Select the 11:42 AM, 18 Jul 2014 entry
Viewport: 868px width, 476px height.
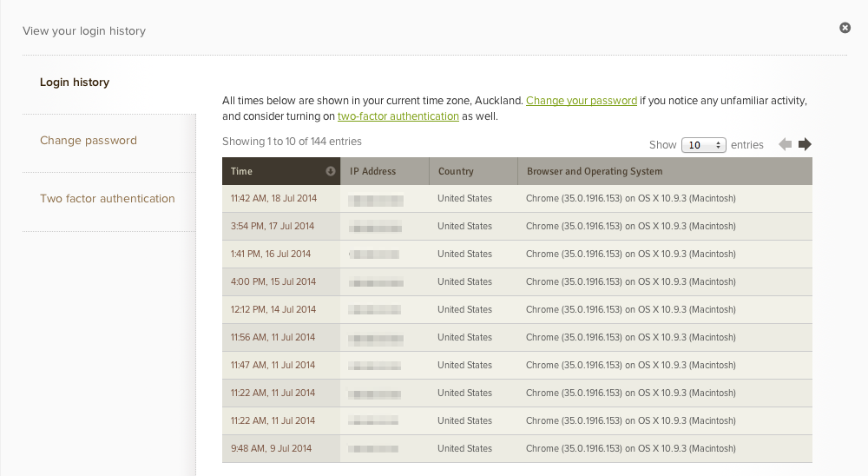click(x=273, y=199)
